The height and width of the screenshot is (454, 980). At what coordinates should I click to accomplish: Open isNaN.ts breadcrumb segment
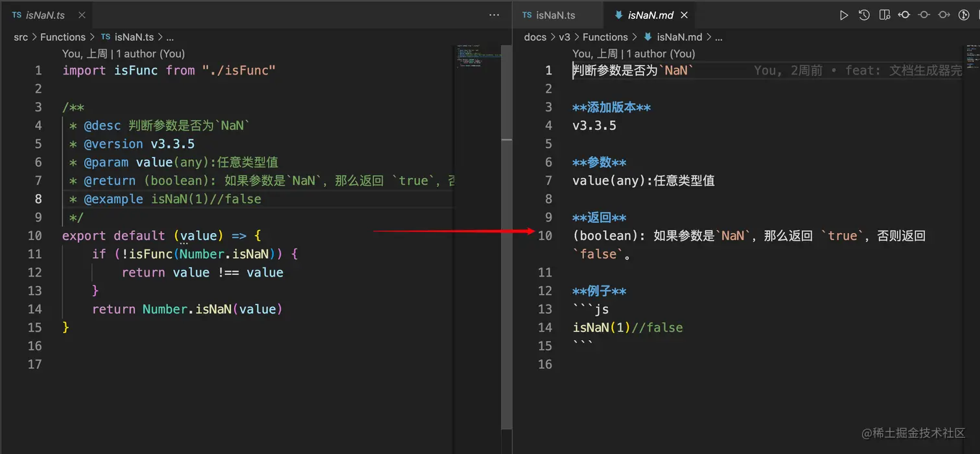point(128,37)
